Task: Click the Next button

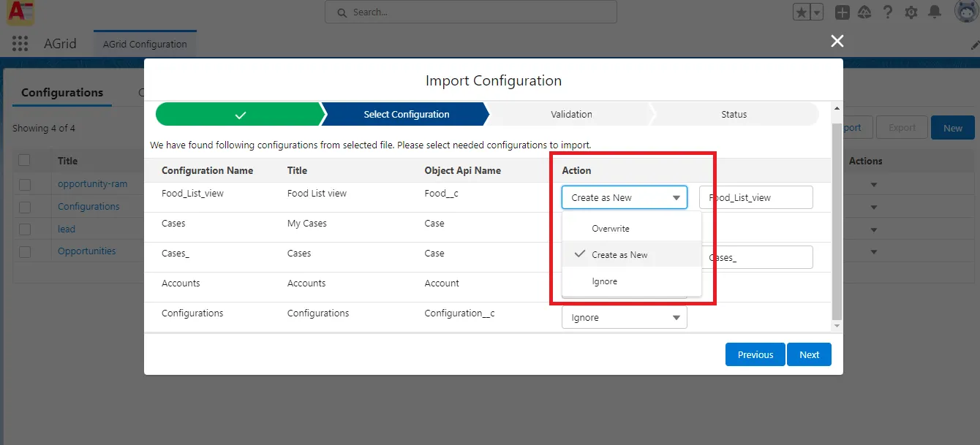Action: (x=809, y=354)
